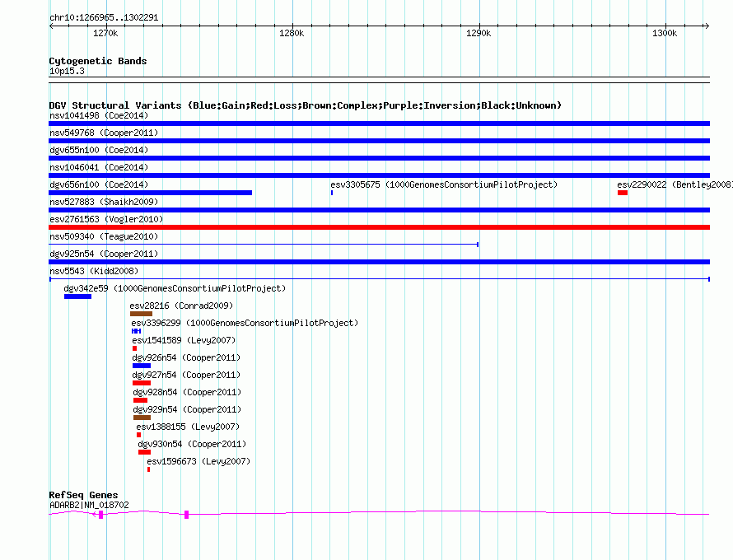Click nsv527883 (Shaikh2009) variant label

click(104, 202)
